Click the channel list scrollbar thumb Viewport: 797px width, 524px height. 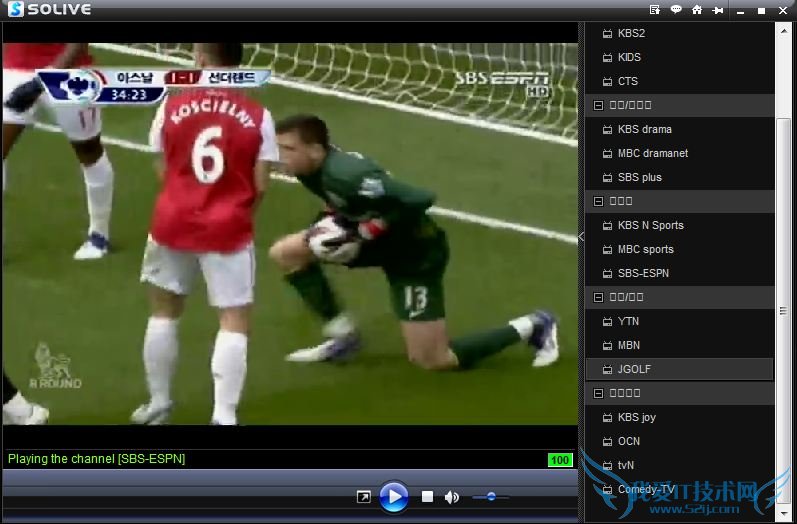(x=783, y=311)
